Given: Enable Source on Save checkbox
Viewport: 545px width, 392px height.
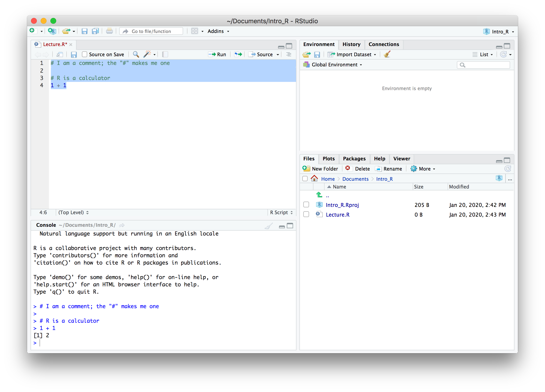Looking at the screenshot, I should click(x=84, y=54).
